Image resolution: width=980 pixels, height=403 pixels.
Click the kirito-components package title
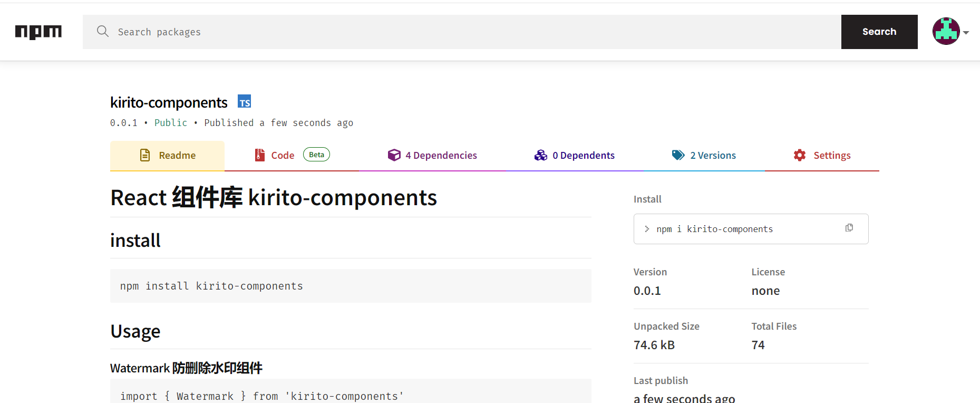click(169, 102)
